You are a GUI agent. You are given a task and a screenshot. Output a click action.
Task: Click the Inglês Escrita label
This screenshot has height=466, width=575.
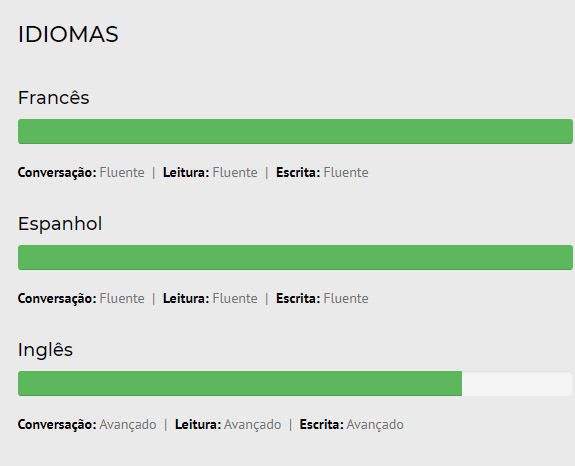click(x=322, y=425)
